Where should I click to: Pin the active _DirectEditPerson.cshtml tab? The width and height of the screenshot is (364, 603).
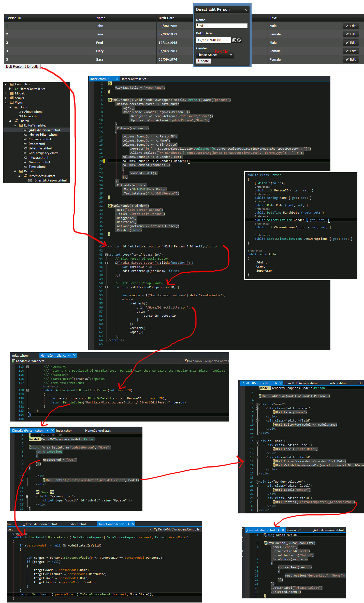click(48, 431)
